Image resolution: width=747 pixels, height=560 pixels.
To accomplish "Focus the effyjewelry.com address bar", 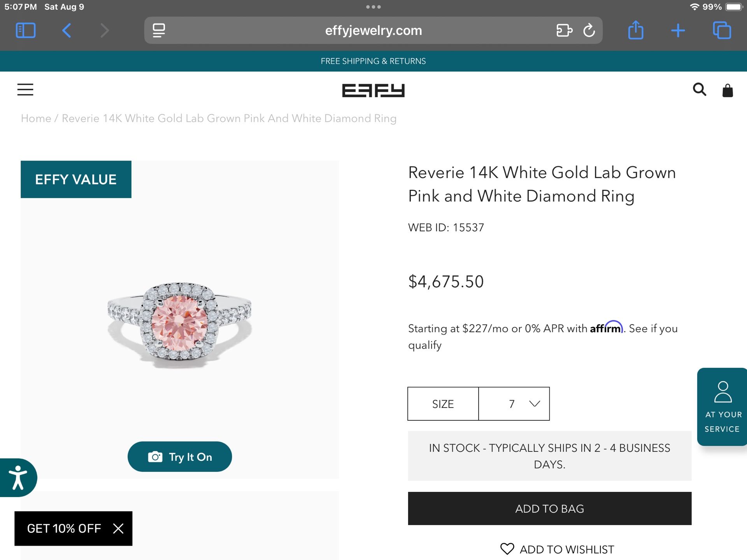I will [373, 30].
